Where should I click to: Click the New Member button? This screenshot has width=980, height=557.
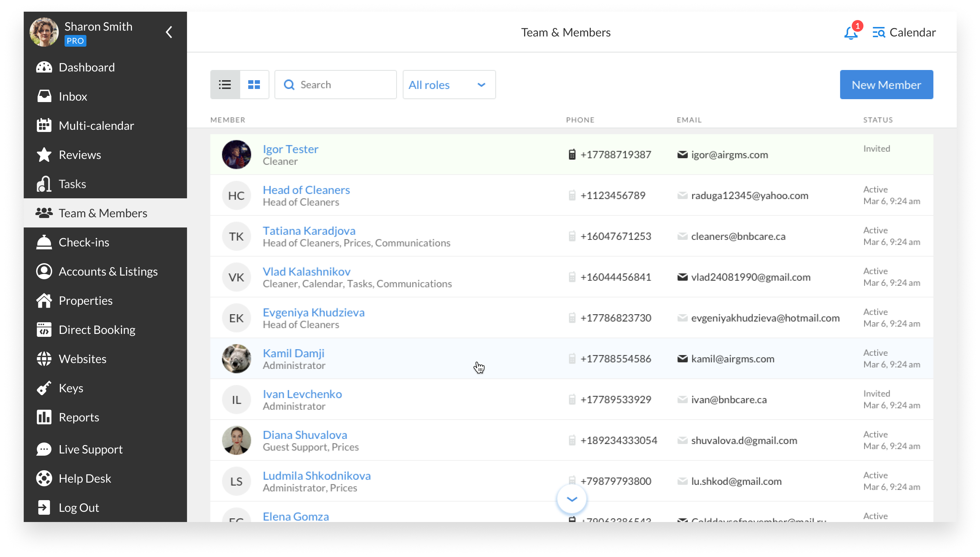(x=886, y=85)
